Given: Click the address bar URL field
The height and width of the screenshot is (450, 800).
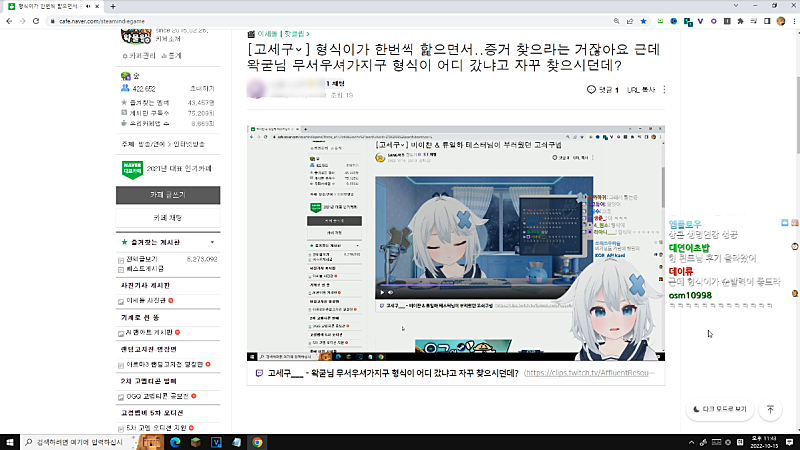Looking at the screenshot, I should [327, 21].
